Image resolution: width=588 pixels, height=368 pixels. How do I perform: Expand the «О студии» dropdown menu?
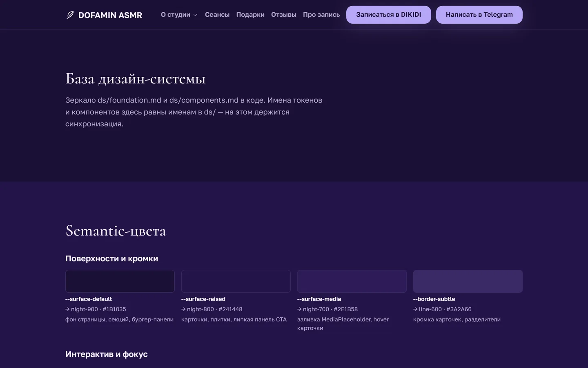pyautogui.click(x=179, y=15)
